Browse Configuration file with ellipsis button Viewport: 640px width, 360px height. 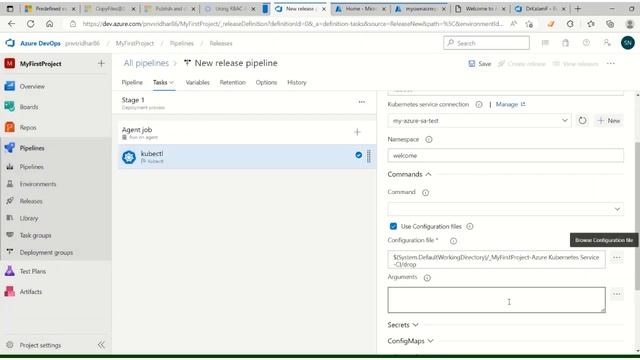616,258
